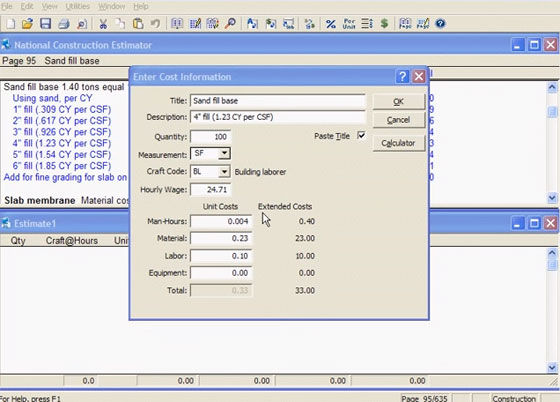Click the Quantity input field
Viewport: 560px width, 402px height.
pyautogui.click(x=210, y=137)
